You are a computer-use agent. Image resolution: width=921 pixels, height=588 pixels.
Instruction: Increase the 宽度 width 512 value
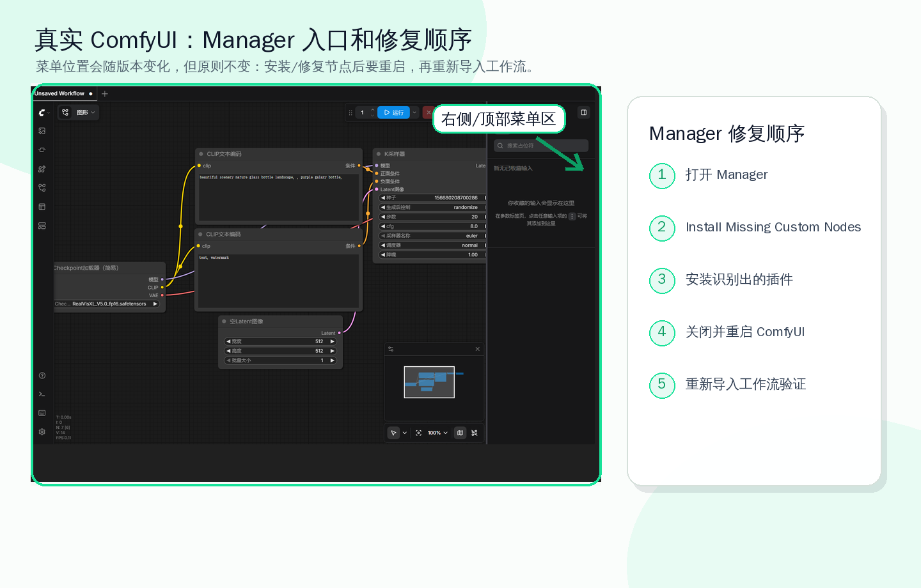coord(332,341)
